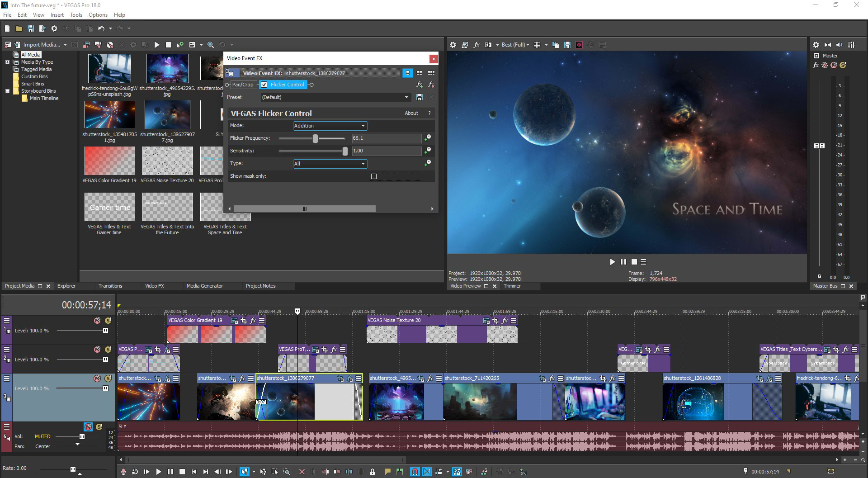Switch to the Explorer tab
Viewport: 868px width, 478px height.
point(66,286)
